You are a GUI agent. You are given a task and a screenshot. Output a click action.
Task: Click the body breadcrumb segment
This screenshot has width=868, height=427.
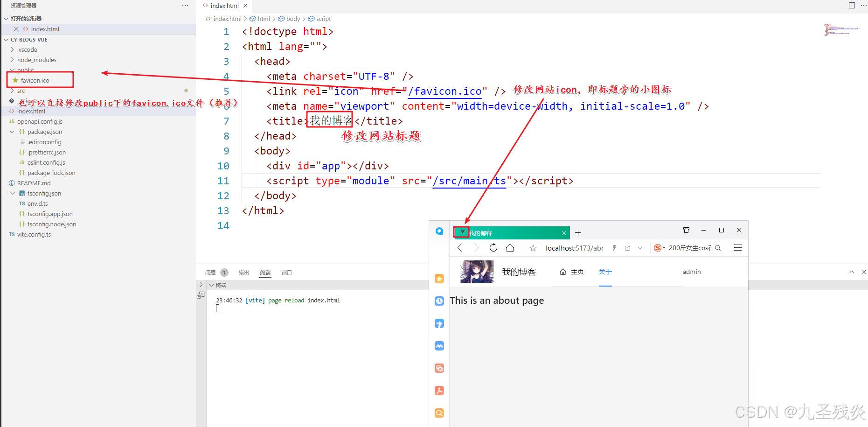(x=293, y=19)
